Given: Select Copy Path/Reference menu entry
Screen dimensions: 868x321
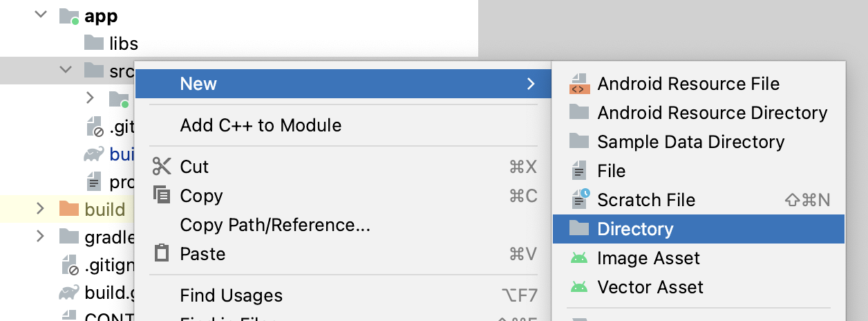Looking at the screenshot, I should click(x=275, y=225).
